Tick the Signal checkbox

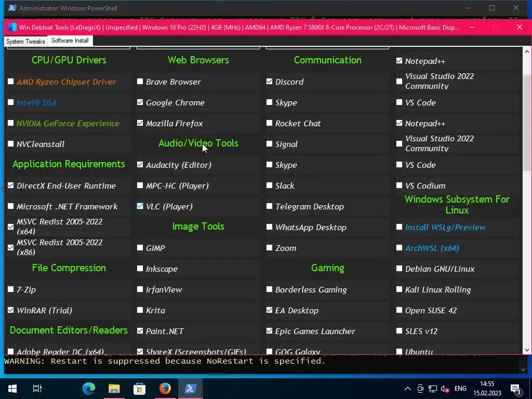(x=270, y=144)
